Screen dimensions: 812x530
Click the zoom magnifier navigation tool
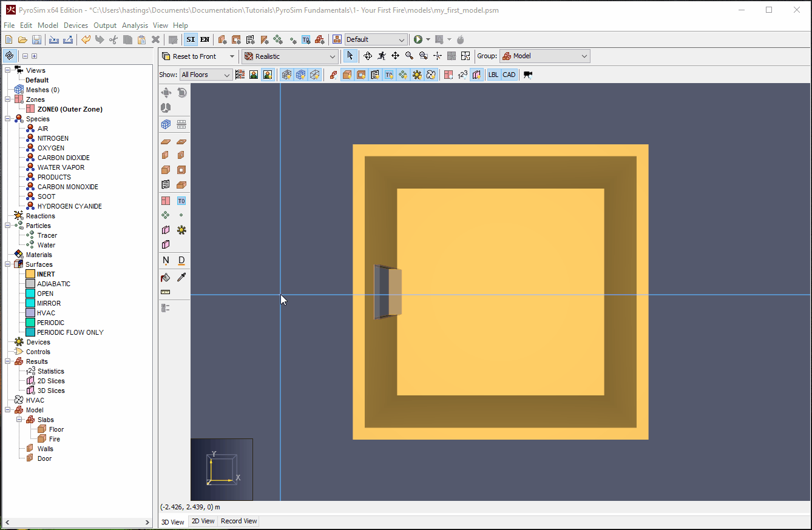pyautogui.click(x=409, y=56)
